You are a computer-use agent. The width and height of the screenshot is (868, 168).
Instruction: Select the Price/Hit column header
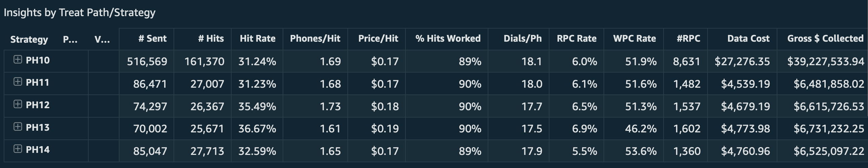(x=378, y=38)
